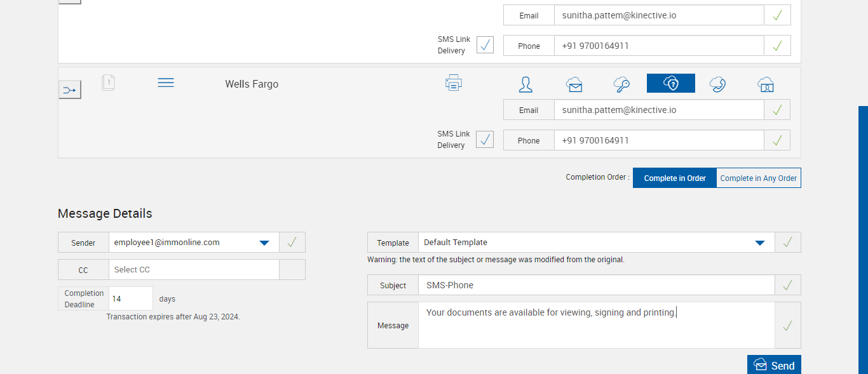Select the cloud phone authentication icon

click(x=718, y=84)
